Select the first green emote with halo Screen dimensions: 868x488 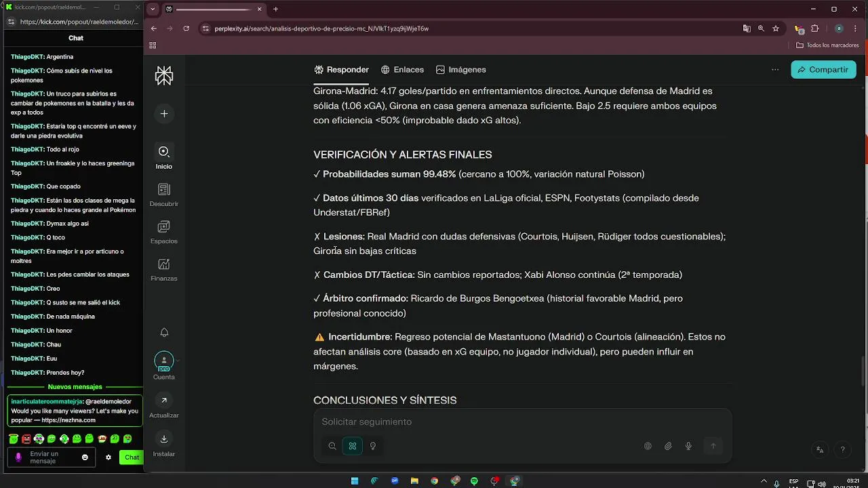14,439
